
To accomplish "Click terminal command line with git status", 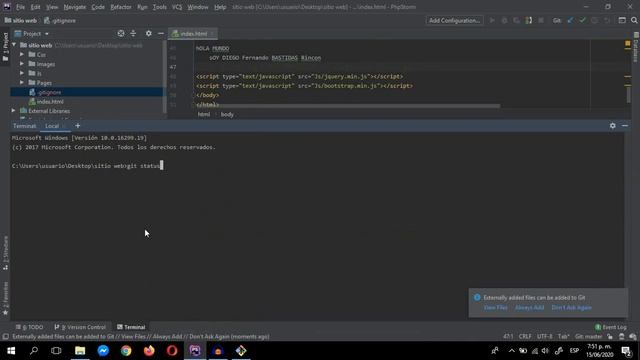I will point(87,166).
